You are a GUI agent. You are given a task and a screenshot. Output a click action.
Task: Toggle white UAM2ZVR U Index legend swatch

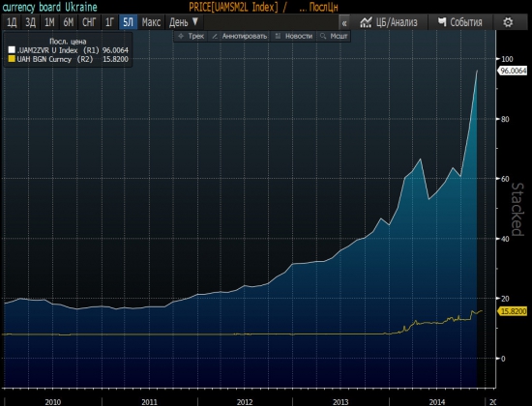click(x=12, y=50)
